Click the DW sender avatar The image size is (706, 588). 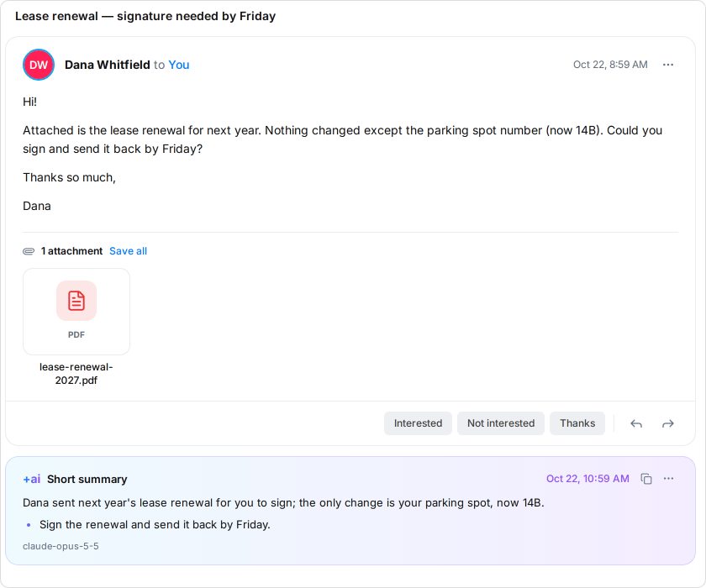(39, 65)
